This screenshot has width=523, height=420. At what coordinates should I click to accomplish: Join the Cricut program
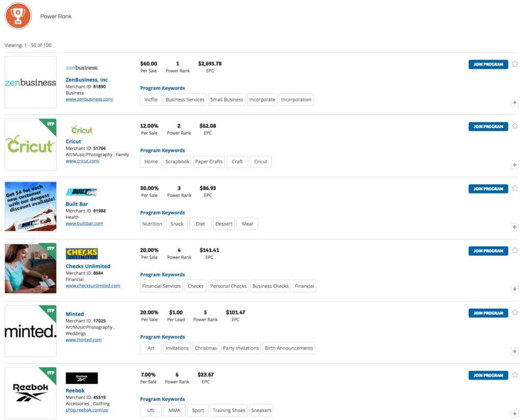(488, 127)
